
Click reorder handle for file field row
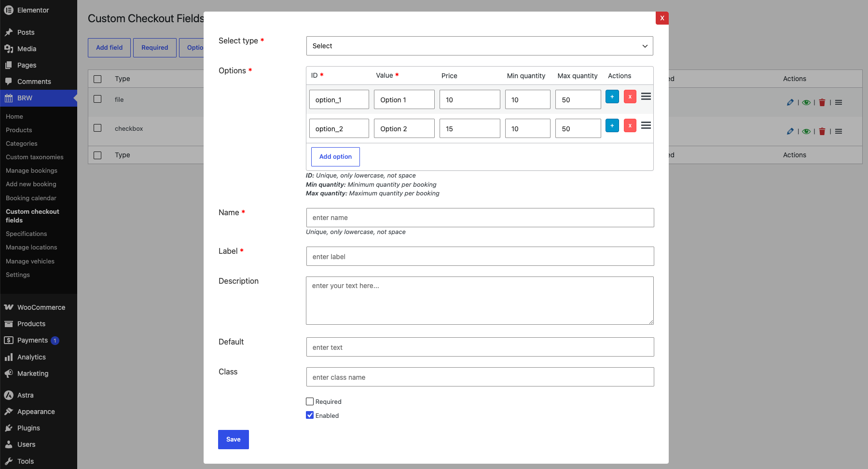tap(839, 102)
